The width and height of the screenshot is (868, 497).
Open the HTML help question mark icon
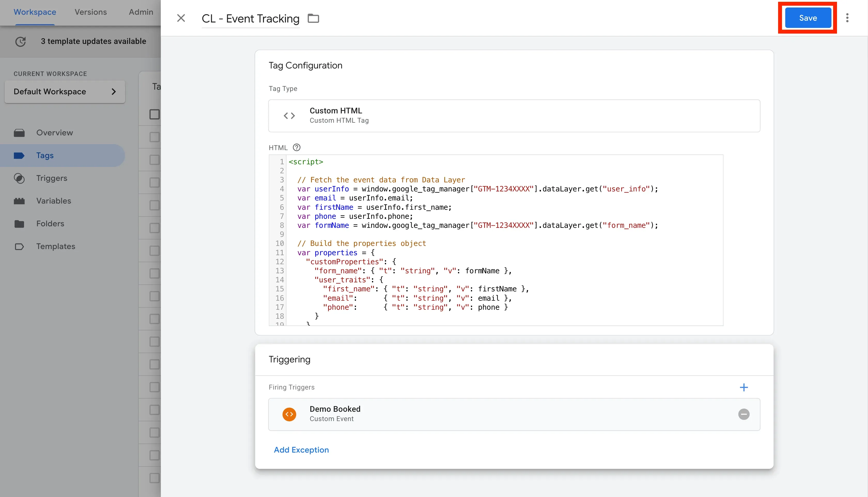point(297,147)
